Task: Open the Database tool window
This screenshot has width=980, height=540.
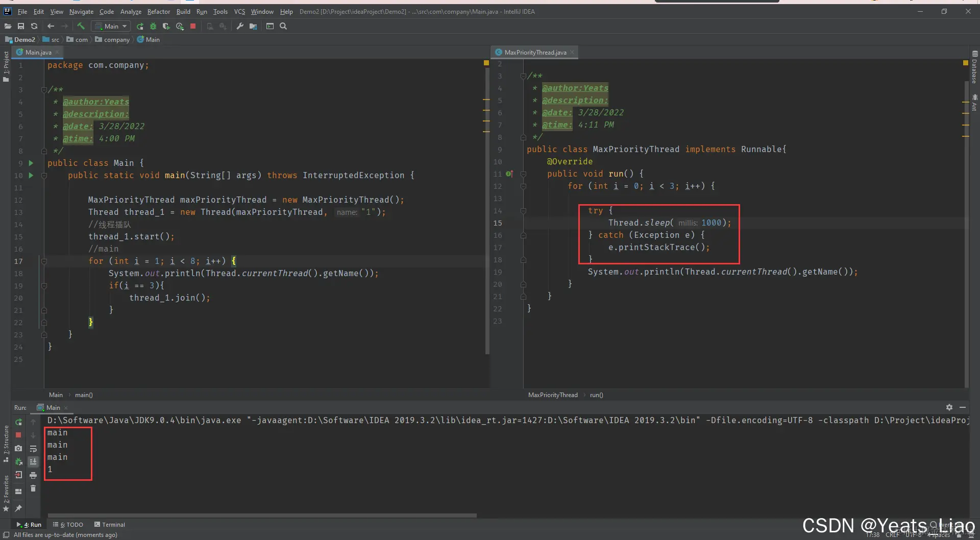Action: tap(974, 67)
